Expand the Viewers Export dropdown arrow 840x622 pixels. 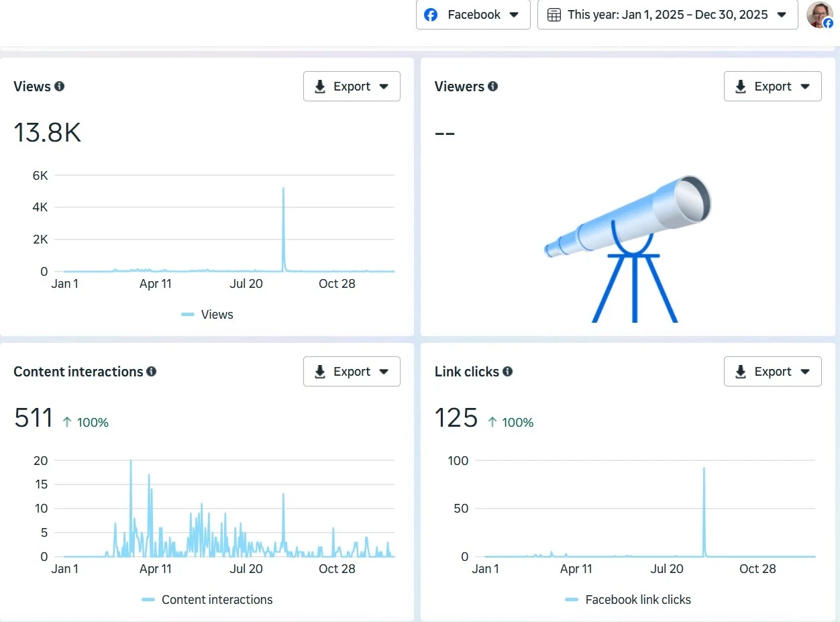point(805,87)
